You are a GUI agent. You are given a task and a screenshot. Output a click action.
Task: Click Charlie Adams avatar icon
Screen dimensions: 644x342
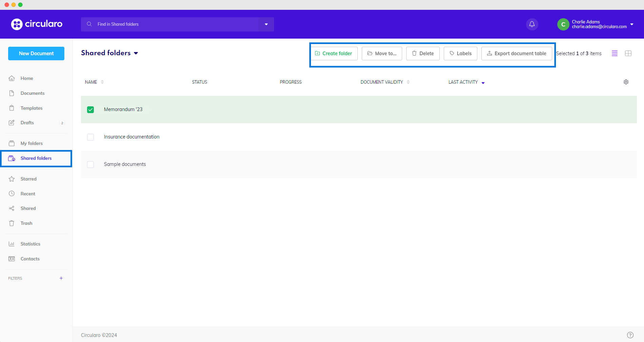point(563,24)
